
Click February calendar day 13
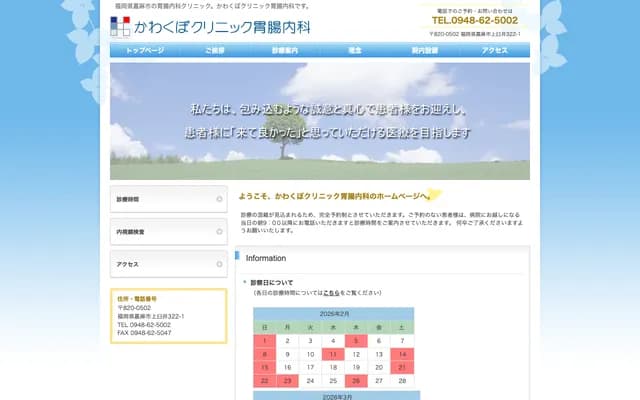click(379, 354)
